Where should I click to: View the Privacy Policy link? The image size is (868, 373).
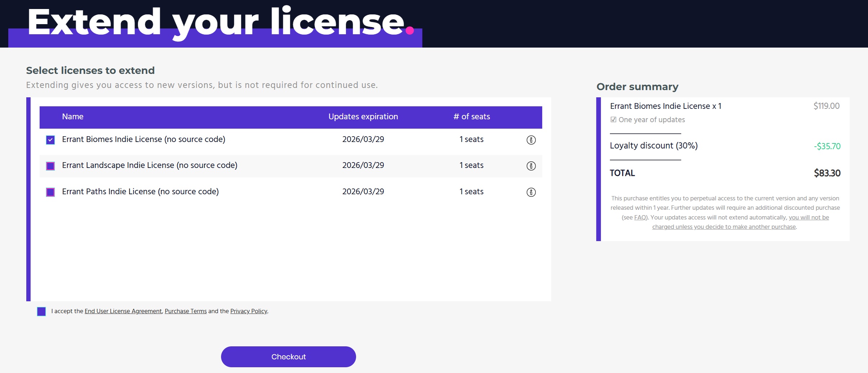click(x=248, y=311)
